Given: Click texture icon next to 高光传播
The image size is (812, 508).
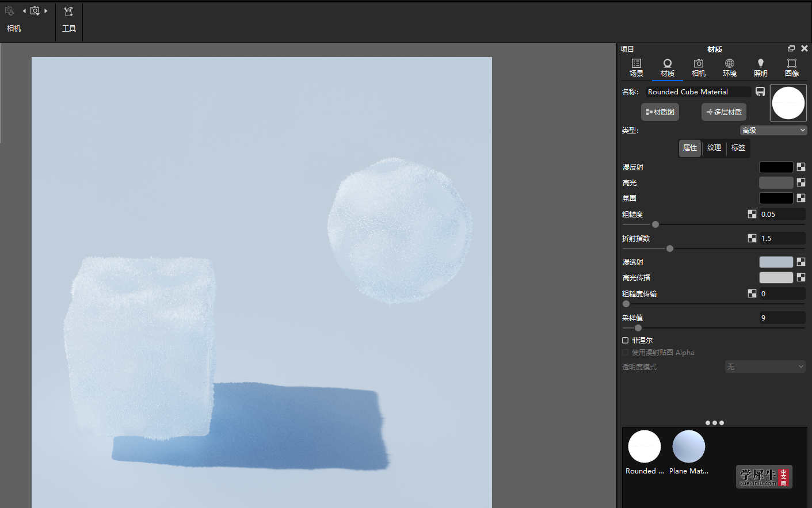Looking at the screenshot, I should point(801,277).
